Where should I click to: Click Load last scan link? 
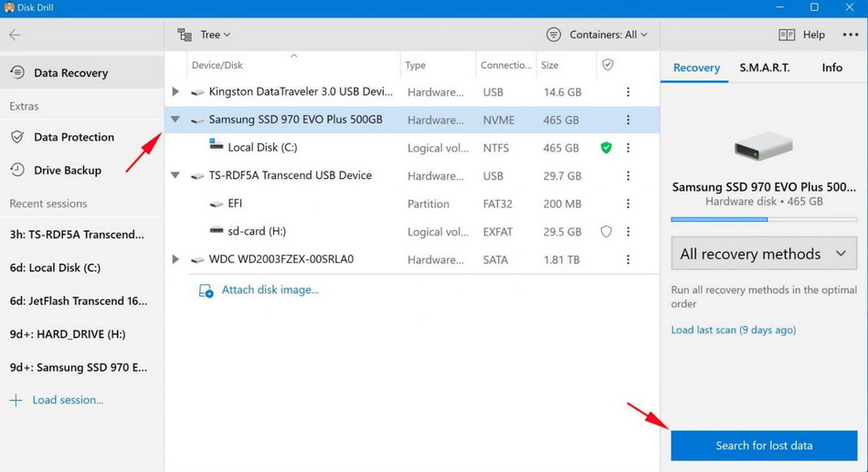tap(733, 330)
